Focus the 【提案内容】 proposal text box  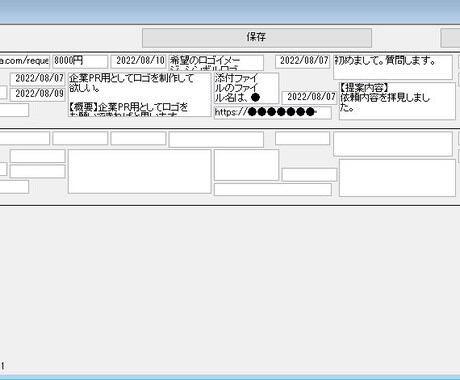[397, 101]
